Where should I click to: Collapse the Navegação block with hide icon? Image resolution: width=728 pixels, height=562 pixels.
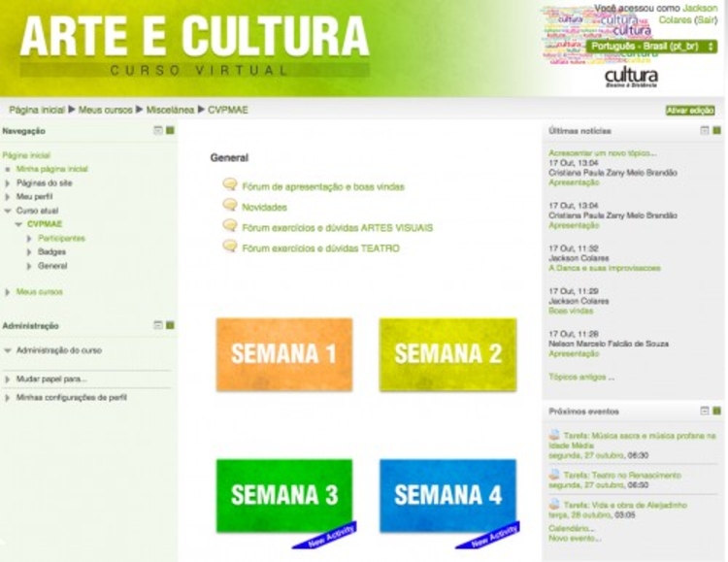tap(158, 130)
